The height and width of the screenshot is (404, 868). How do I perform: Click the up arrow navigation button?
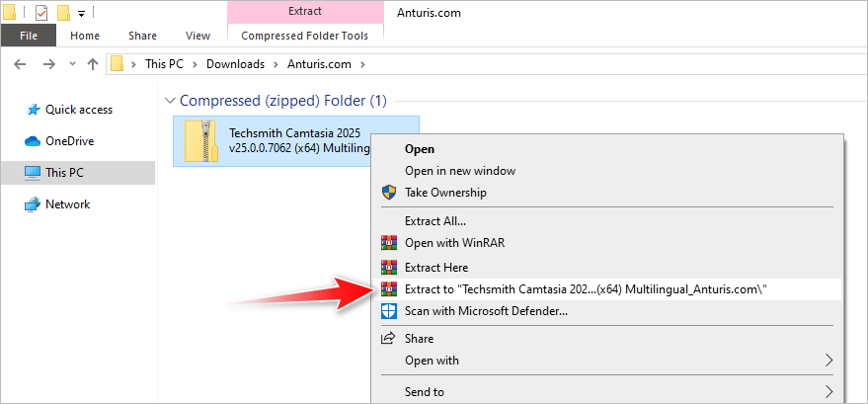[93, 64]
